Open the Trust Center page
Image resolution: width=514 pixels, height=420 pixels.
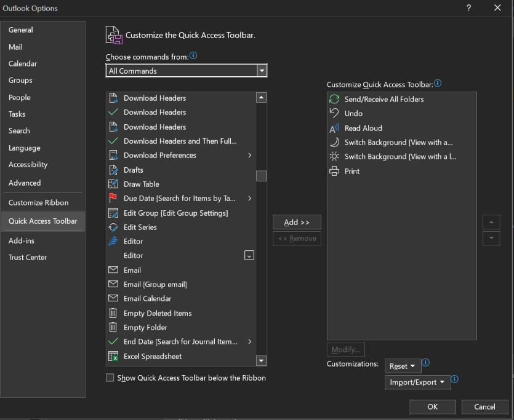point(28,257)
